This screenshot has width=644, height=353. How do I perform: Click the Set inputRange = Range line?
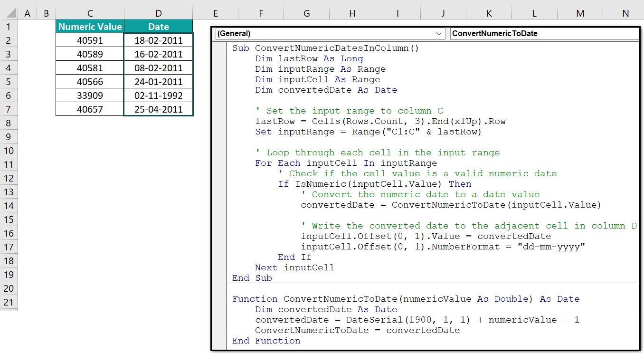(x=369, y=132)
